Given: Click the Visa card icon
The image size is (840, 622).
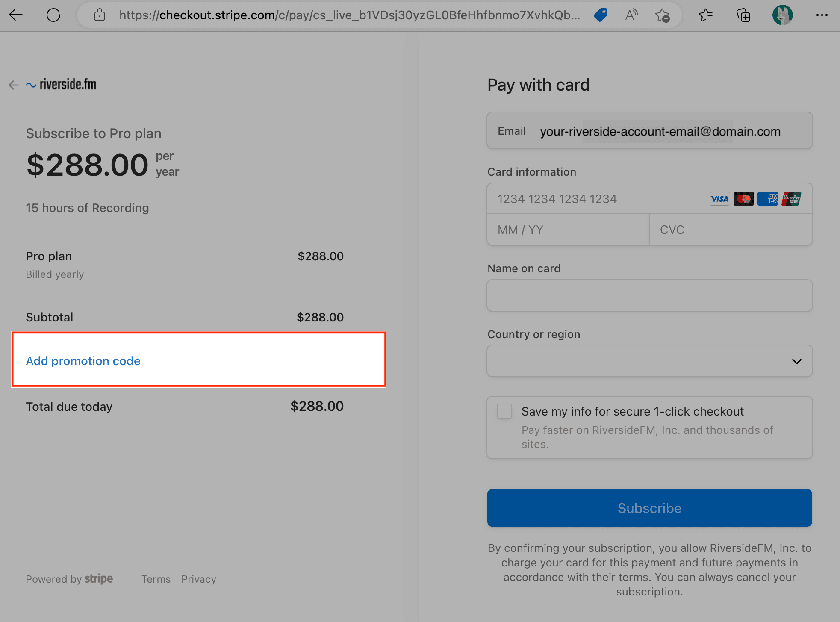Looking at the screenshot, I should (x=720, y=199).
